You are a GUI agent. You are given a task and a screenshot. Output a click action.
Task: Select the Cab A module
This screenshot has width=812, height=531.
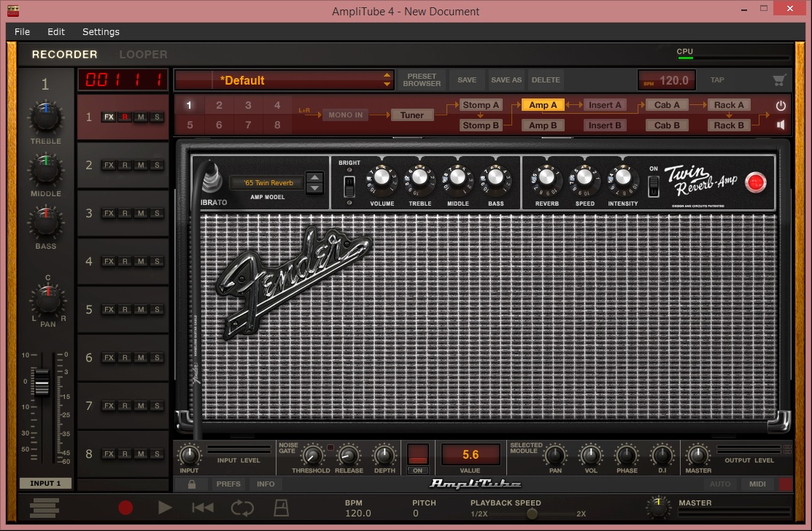(x=667, y=105)
